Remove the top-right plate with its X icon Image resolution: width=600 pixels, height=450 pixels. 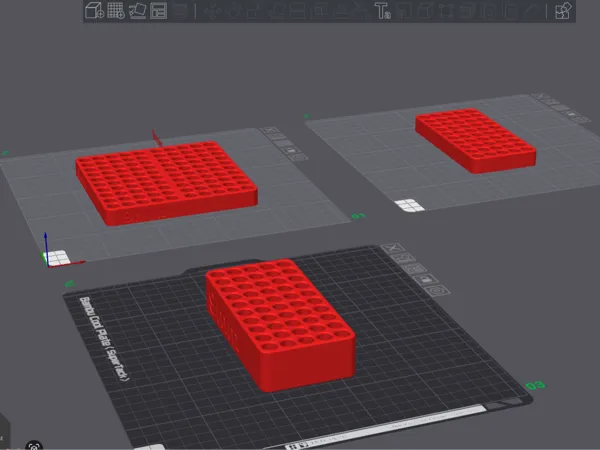pyautogui.click(x=540, y=96)
